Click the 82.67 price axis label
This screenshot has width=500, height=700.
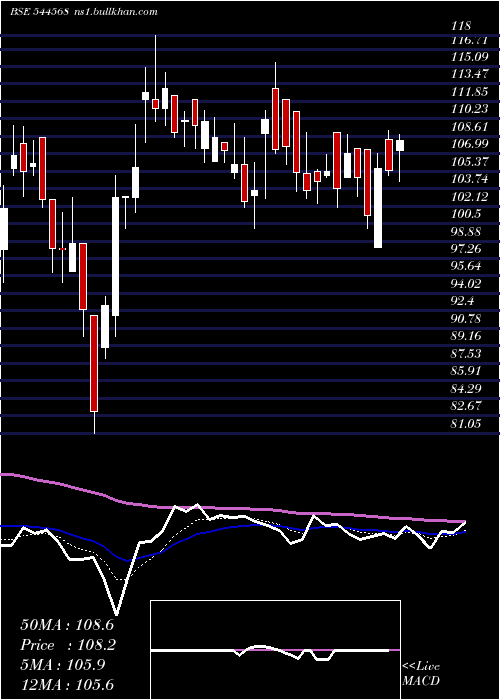[466, 406]
